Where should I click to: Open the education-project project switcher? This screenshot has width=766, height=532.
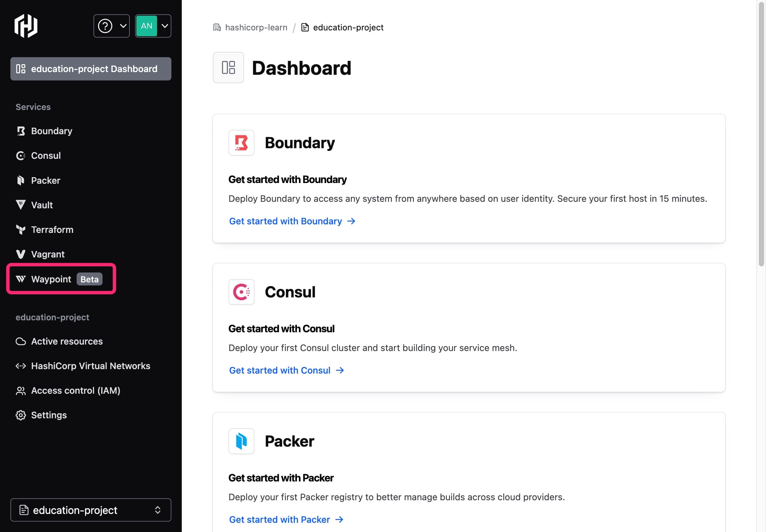point(91,510)
